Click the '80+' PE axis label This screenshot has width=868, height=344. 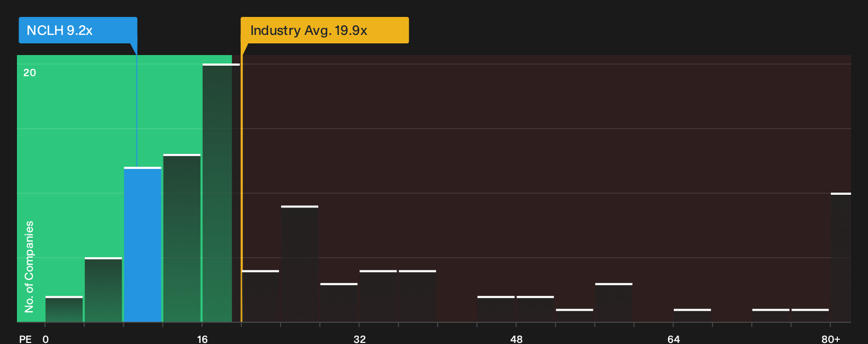[830, 339]
